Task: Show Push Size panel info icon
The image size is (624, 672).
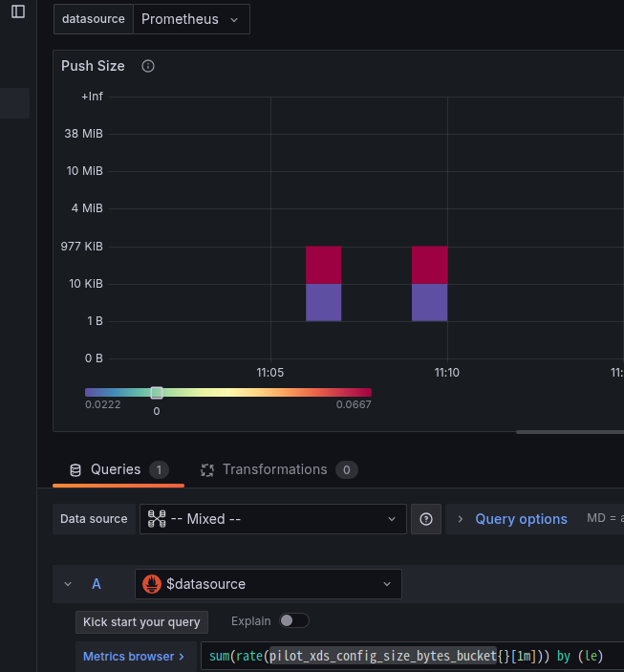Action: pos(148,66)
